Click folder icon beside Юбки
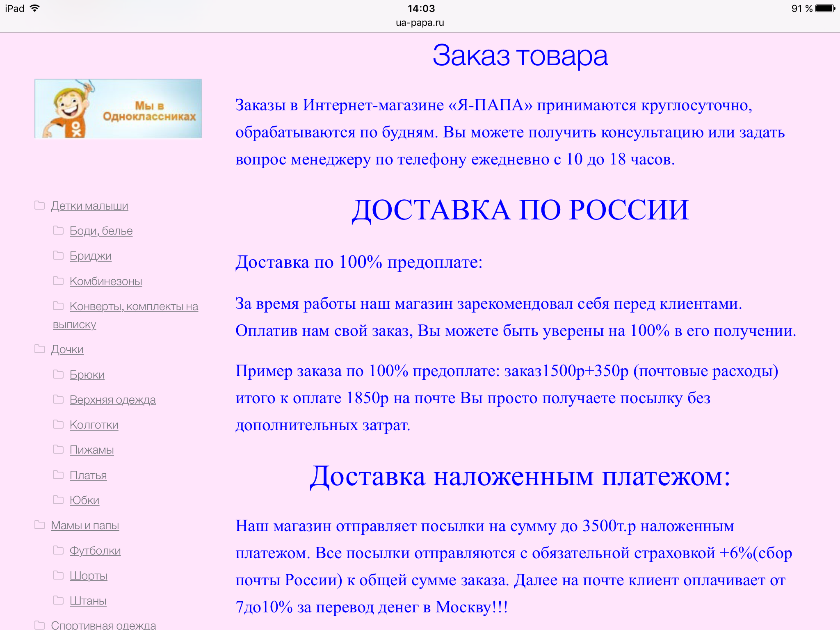The image size is (840, 630). [x=58, y=500]
